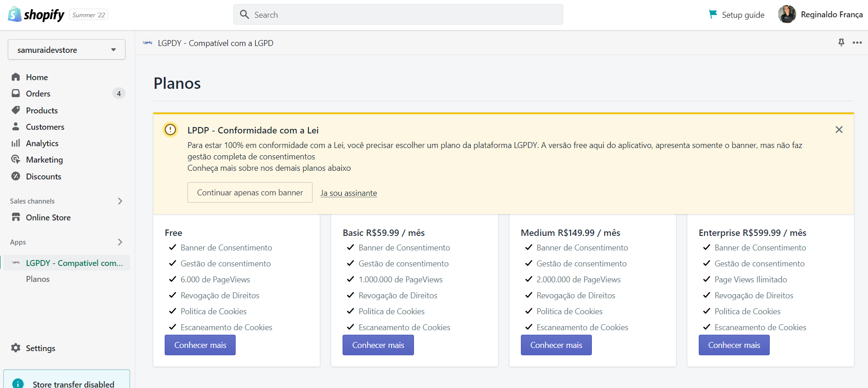Click Page Views Ilimitado text

click(751, 279)
